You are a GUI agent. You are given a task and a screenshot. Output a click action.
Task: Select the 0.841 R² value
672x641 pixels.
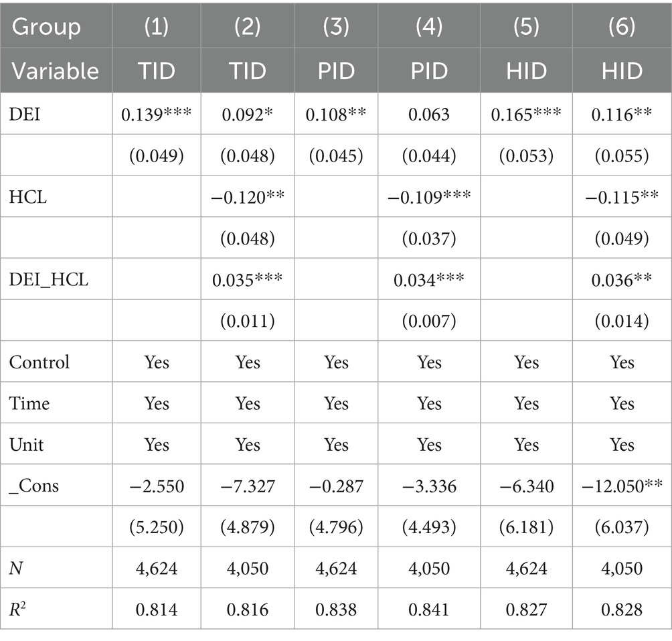pyautogui.click(x=429, y=610)
